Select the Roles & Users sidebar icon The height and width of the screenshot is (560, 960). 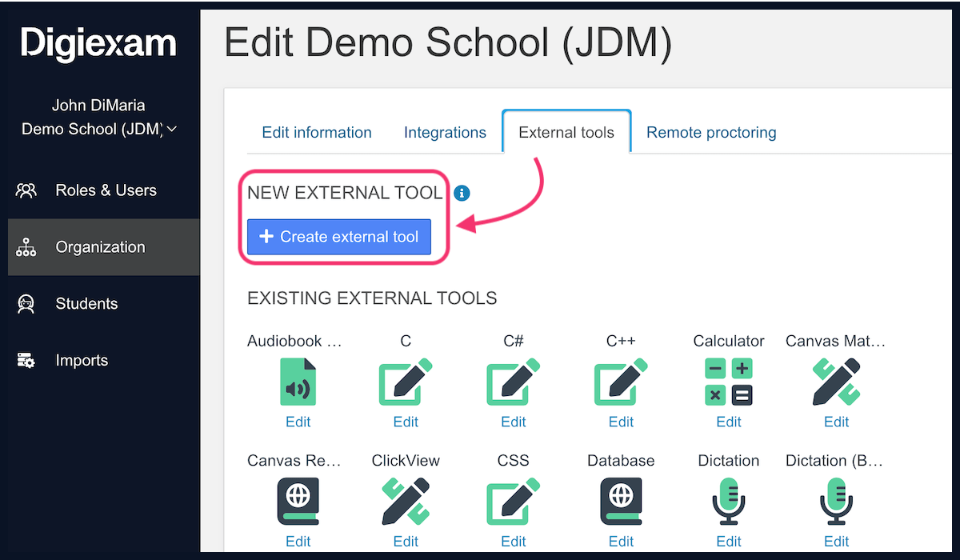point(26,190)
